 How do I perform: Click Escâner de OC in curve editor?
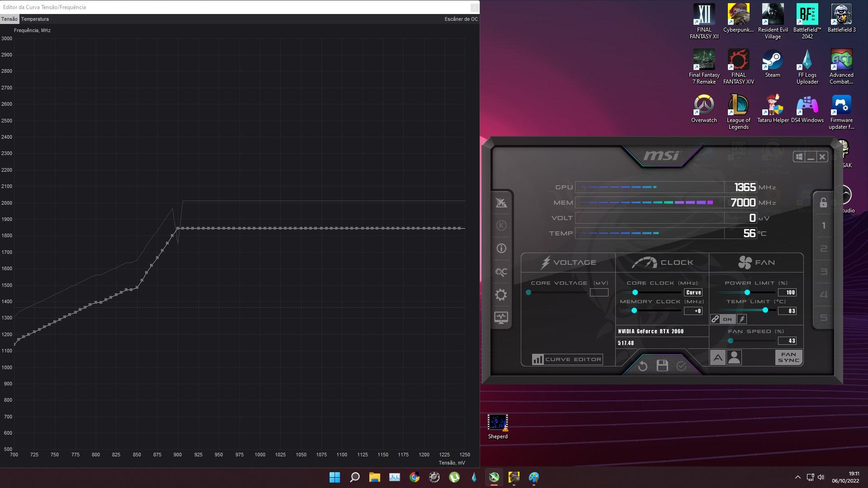(461, 19)
